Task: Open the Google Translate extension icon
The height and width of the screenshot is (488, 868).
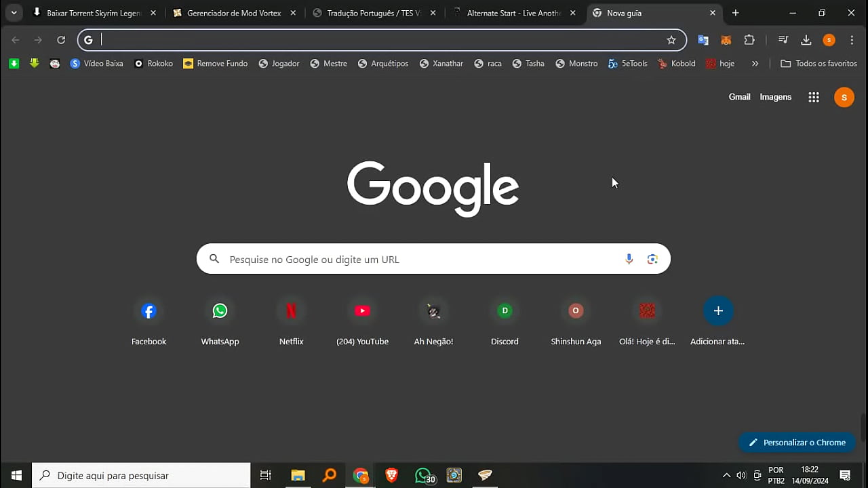Action: coord(703,40)
